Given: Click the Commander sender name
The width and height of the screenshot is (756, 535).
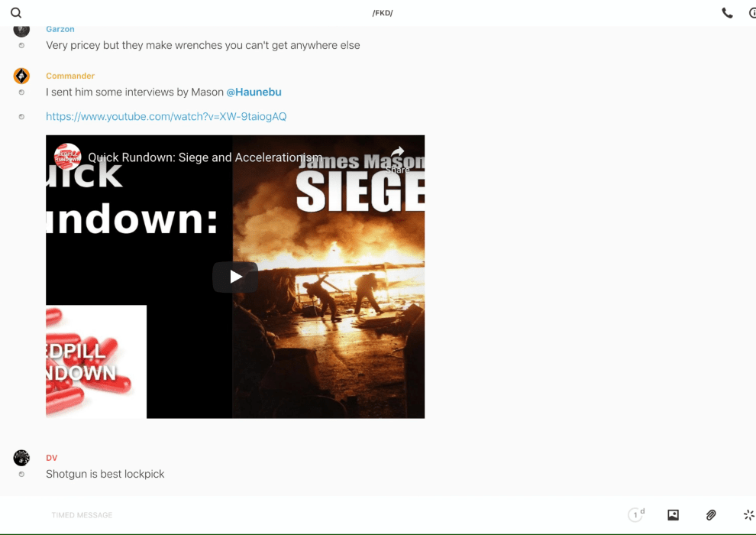Looking at the screenshot, I should [x=70, y=76].
